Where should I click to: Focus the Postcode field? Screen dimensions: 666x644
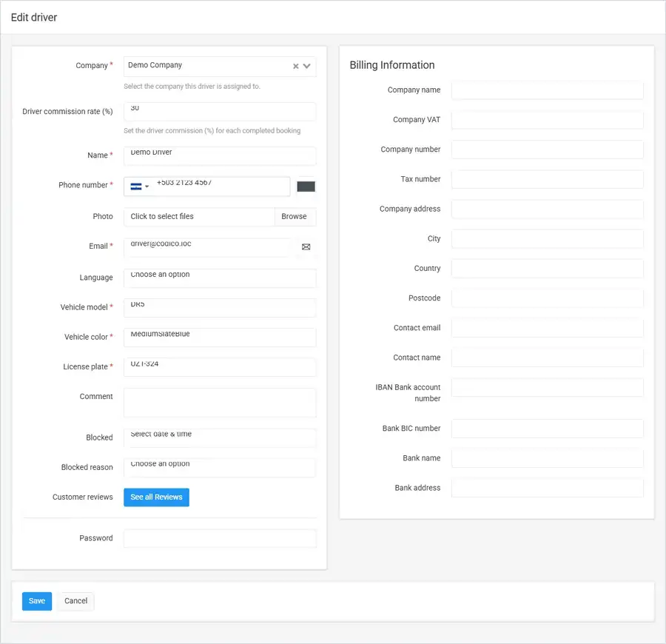pyautogui.click(x=547, y=298)
